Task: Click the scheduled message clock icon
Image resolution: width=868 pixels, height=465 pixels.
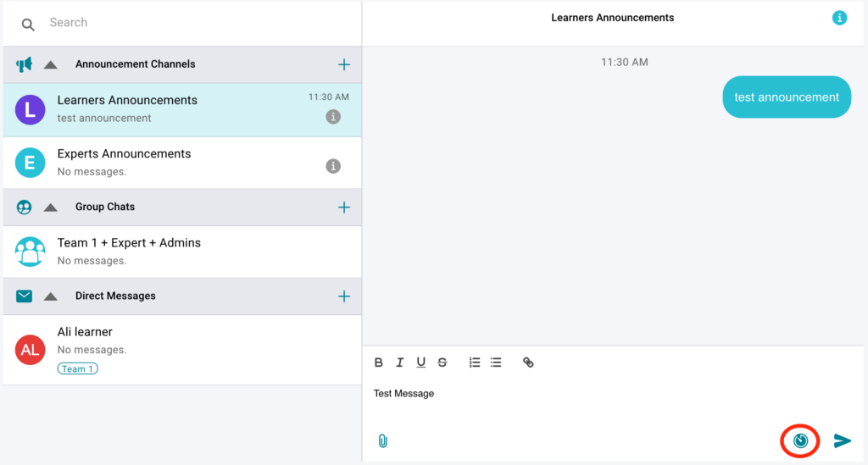Action: (800, 440)
